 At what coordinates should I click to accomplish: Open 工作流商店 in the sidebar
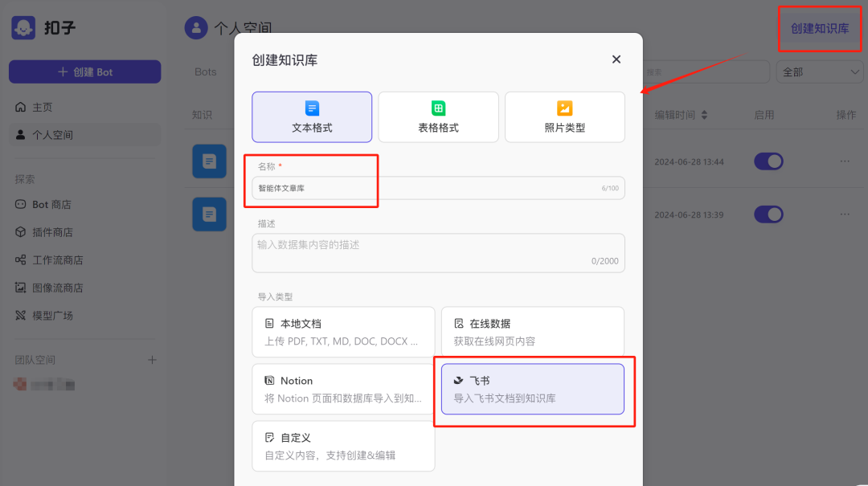[x=49, y=259]
